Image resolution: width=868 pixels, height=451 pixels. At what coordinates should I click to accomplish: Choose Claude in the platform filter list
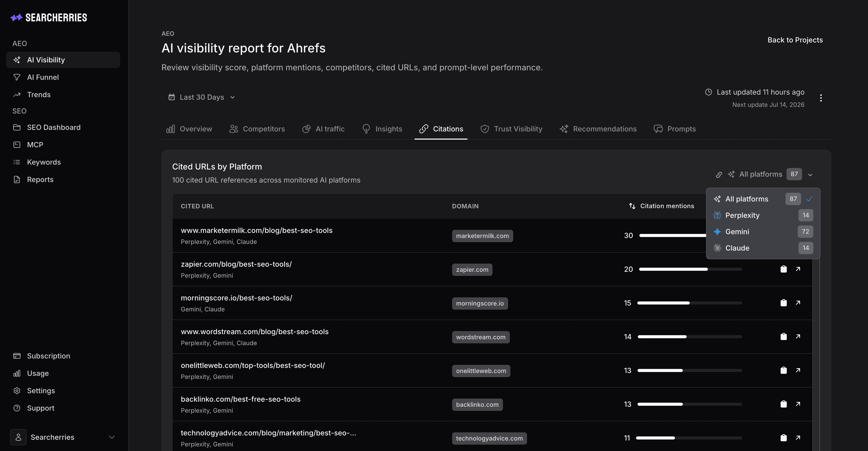763,248
